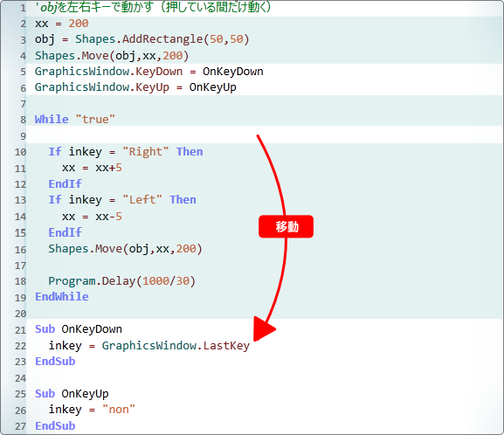Viewport: 504px width, 435px height.
Task: Click EndSub on line 23
Action: (x=55, y=362)
